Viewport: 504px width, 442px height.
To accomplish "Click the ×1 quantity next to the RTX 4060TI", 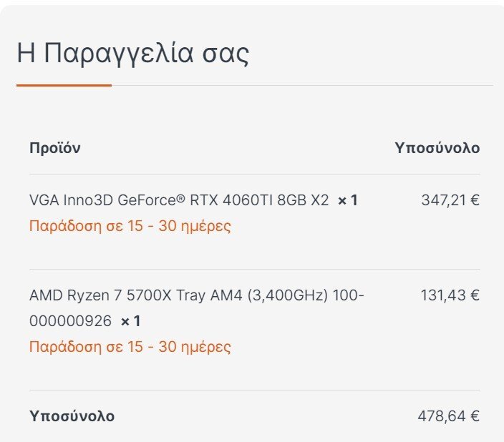I will click(x=347, y=200).
